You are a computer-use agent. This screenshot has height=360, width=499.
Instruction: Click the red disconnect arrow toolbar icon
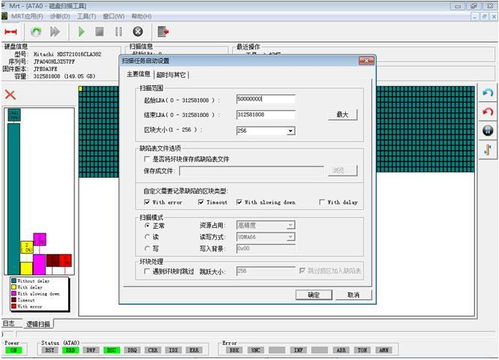click(x=11, y=32)
